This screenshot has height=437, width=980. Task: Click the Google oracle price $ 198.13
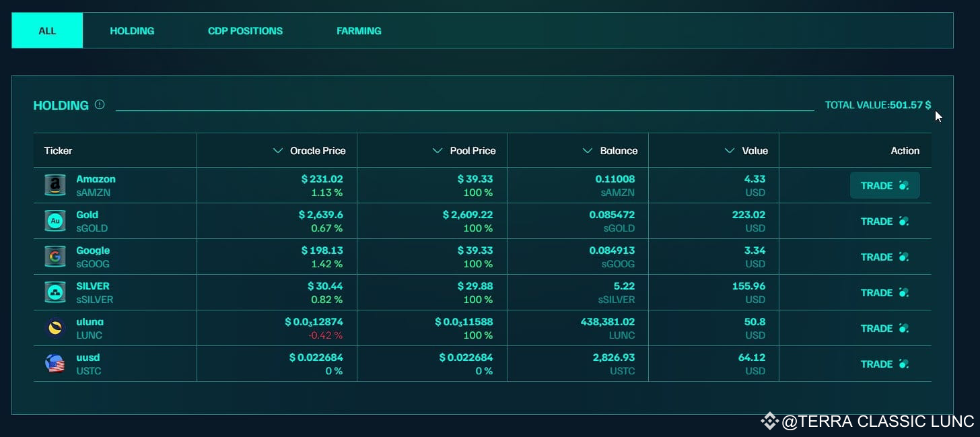(322, 250)
